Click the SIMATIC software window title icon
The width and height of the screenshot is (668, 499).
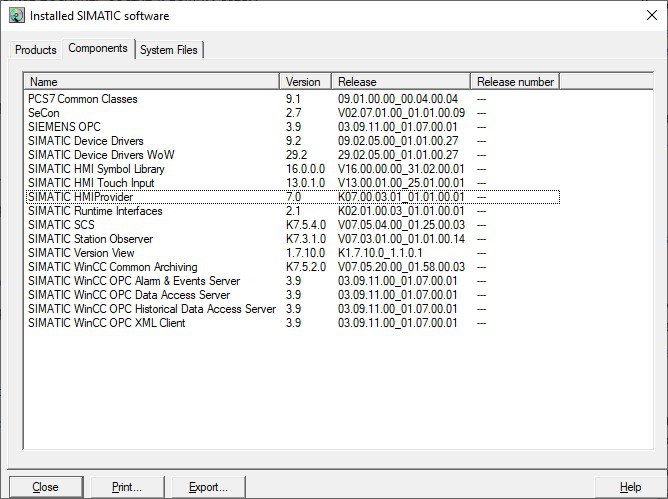click(17, 16)
